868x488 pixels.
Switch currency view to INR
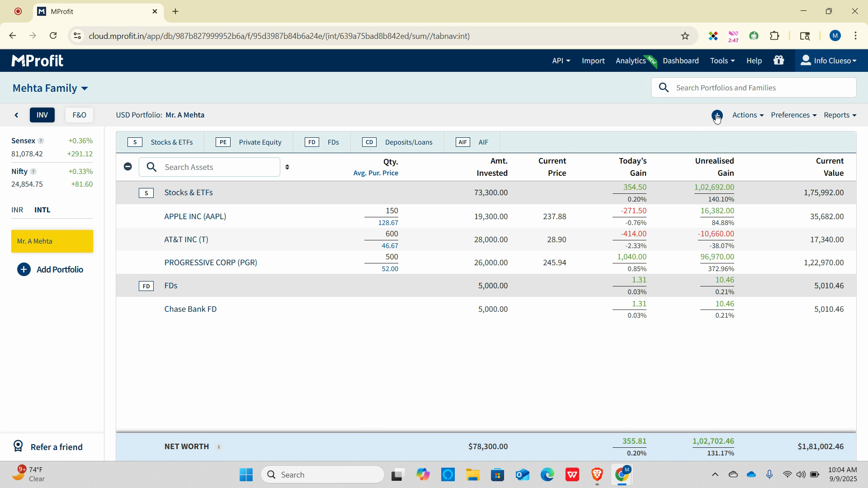point(17,210)
